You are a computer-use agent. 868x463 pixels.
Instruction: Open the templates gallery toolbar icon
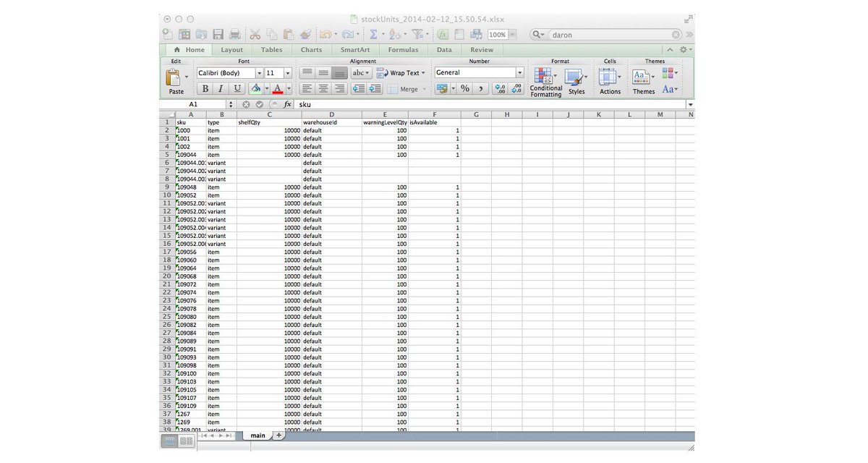coord(184,34)
